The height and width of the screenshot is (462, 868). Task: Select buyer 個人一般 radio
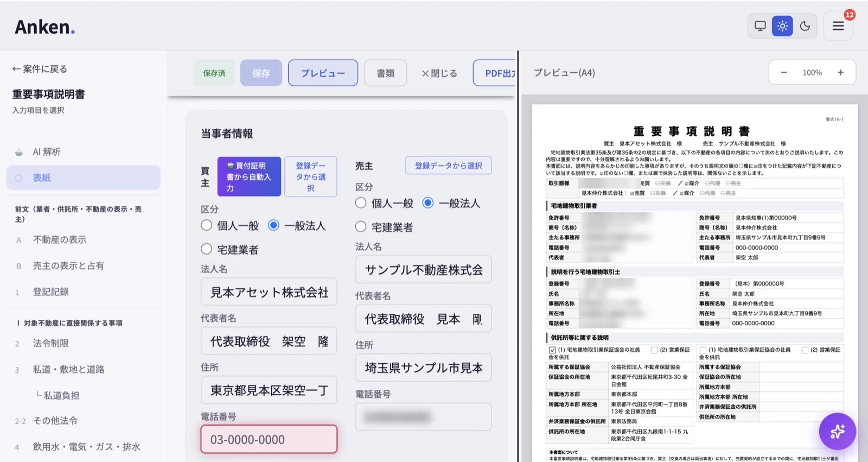point(206,225)
